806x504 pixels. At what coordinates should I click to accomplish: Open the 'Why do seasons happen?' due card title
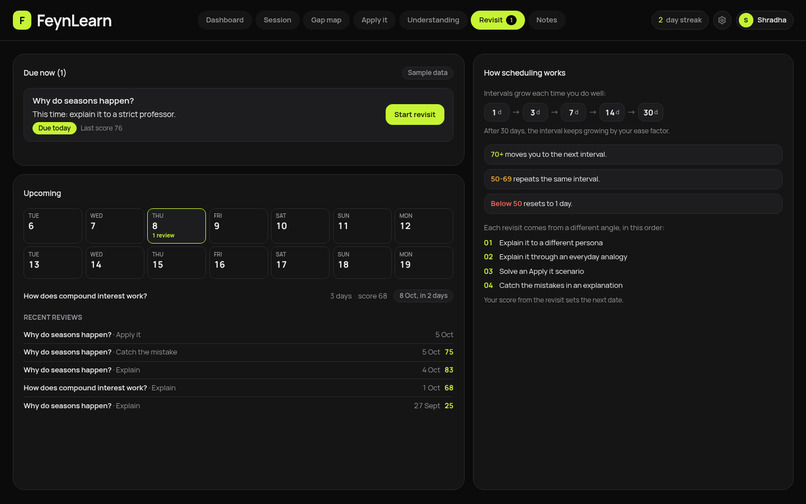coord(83,101)
